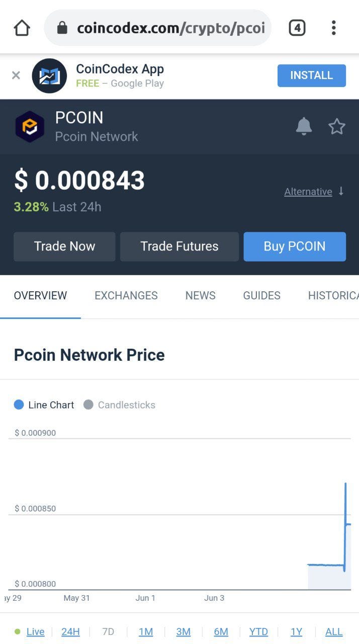
Task: Switch to the EXCHANGES tab
Action: click(126, 296)
